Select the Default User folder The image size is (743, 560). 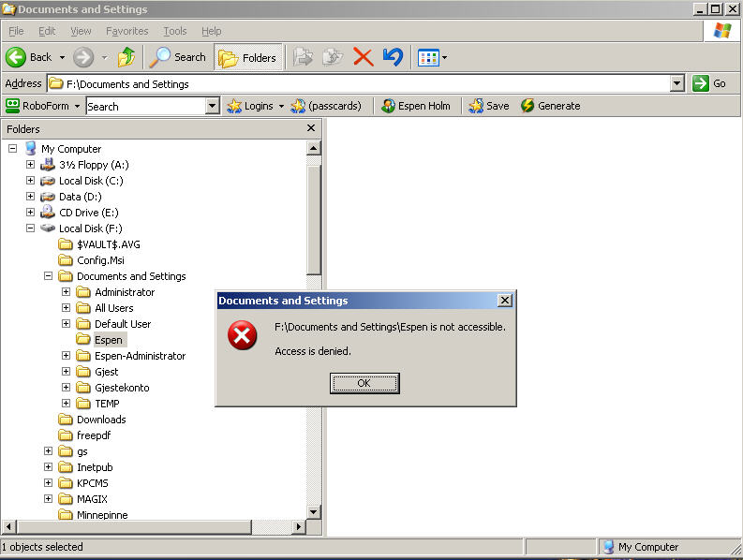(113, 324)
